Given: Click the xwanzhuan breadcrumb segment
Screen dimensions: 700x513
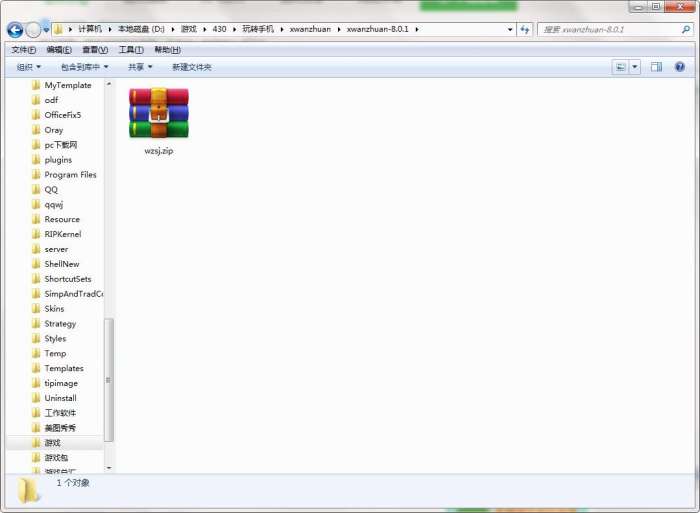Looking at the screenshot, I should [310, 29].
